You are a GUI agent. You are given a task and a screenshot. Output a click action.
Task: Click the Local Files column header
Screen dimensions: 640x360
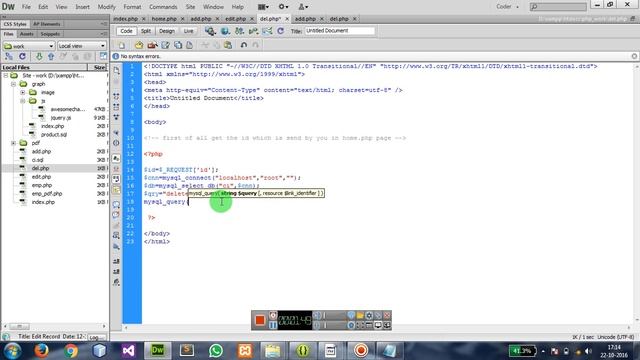44,67
